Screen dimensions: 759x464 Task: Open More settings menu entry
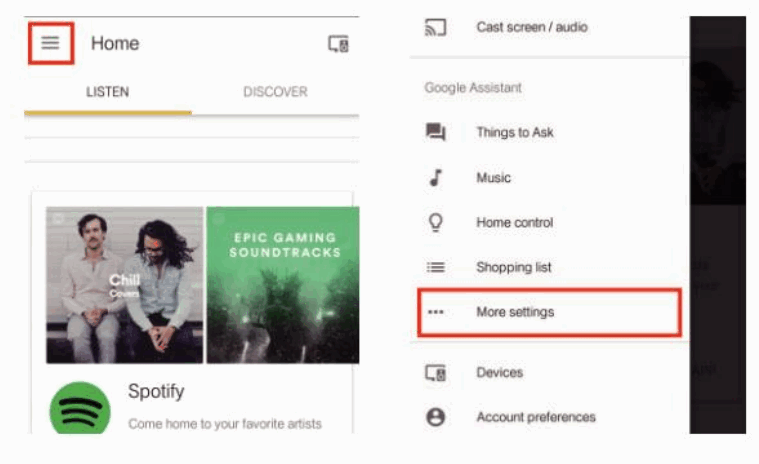(515, 312)
